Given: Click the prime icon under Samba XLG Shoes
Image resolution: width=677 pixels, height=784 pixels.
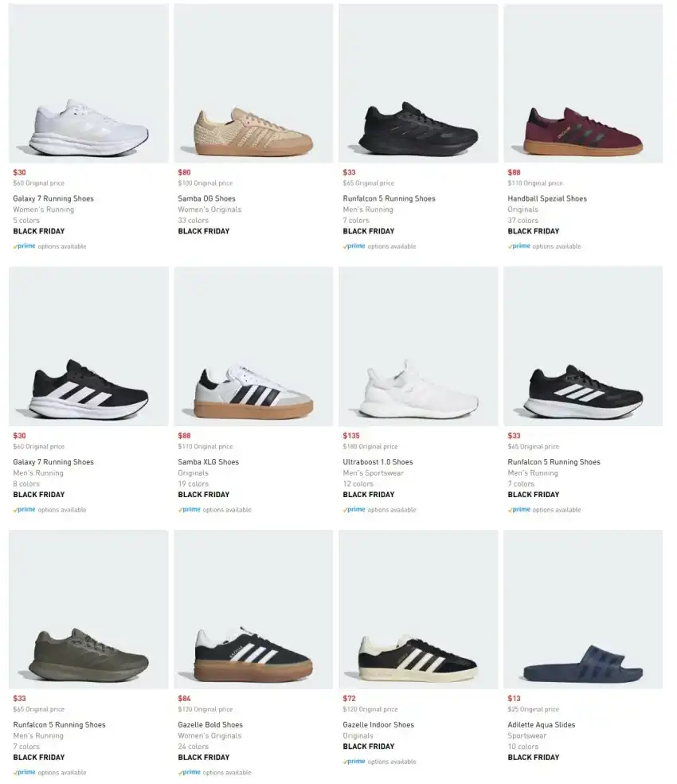Looking at the screenshot, I should click(190, 510).
